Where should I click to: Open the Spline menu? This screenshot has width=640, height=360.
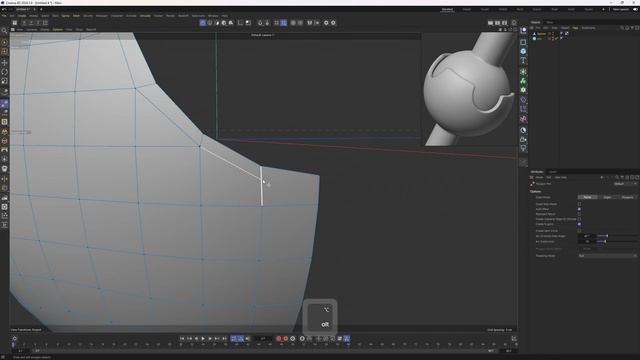point(65,16)
